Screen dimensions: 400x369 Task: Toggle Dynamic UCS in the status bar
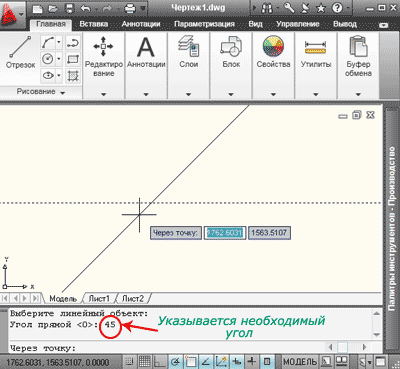pyautogui.click(x=222, y=361)
